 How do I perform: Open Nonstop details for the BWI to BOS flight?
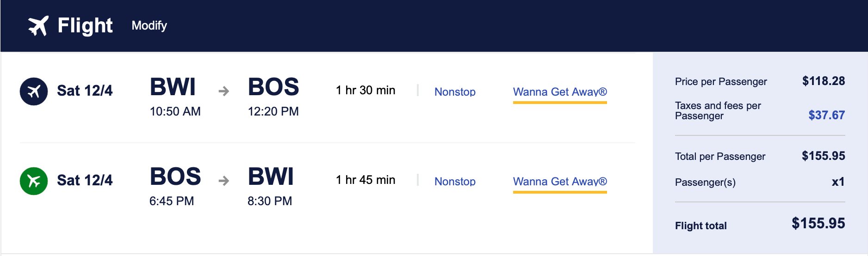455,91
